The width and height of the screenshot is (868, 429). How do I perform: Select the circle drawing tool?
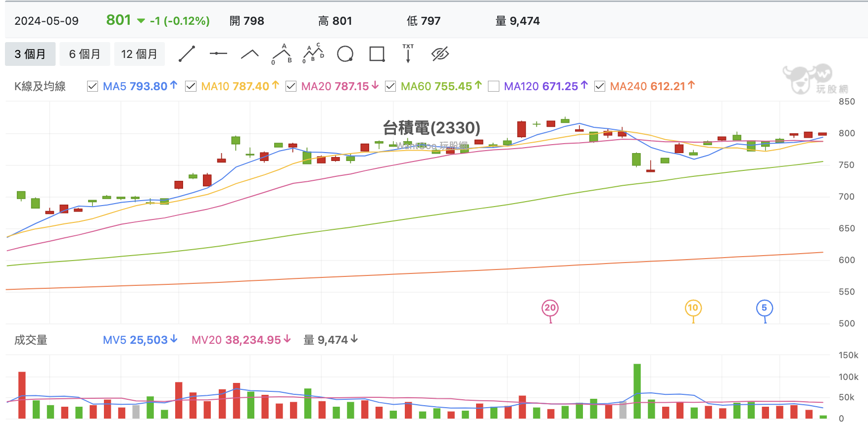(x=345, y=54)
